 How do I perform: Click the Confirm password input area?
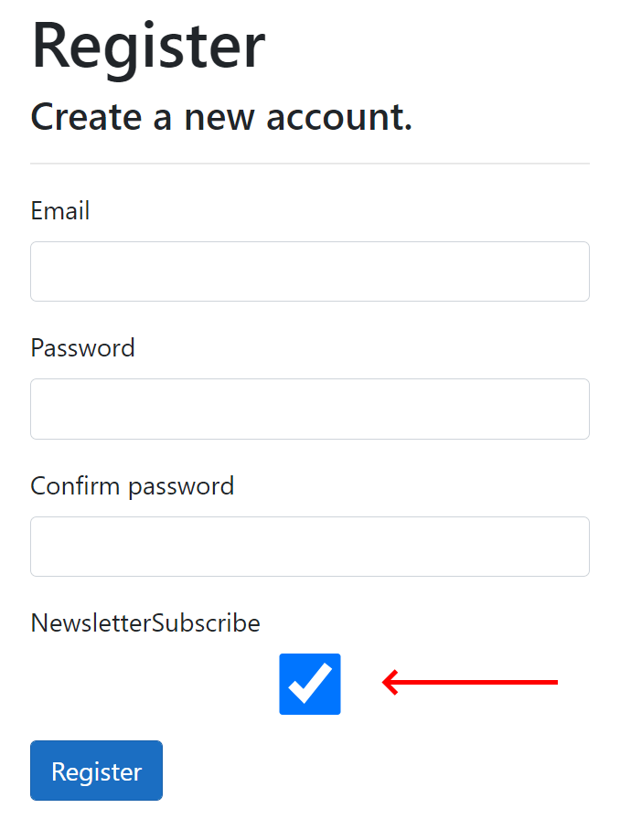310,546
